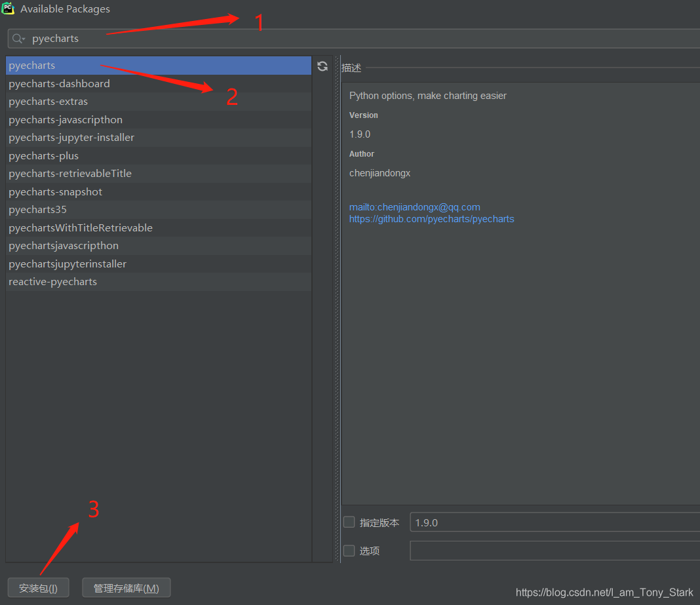Image resolution: width=700 pixels, height=605 pixels.
Task: Click the author name chenjiandongx
Action: [x=379, y=173]
